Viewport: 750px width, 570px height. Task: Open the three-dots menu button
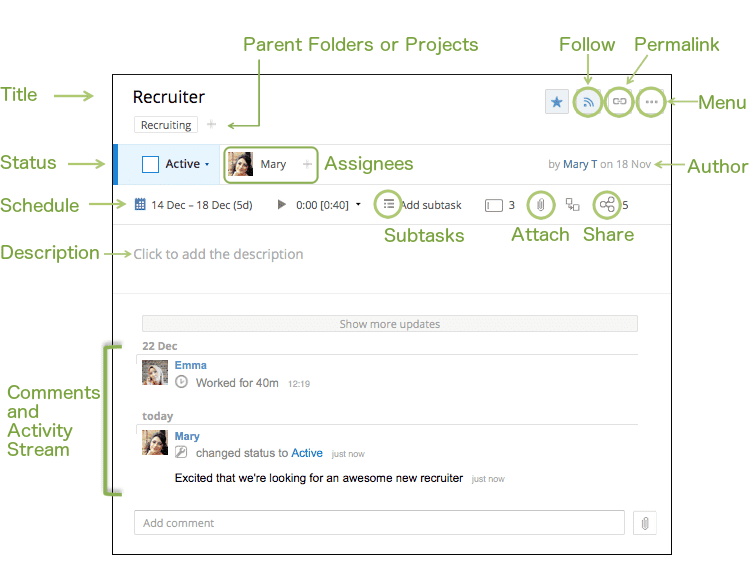point(651,101)
